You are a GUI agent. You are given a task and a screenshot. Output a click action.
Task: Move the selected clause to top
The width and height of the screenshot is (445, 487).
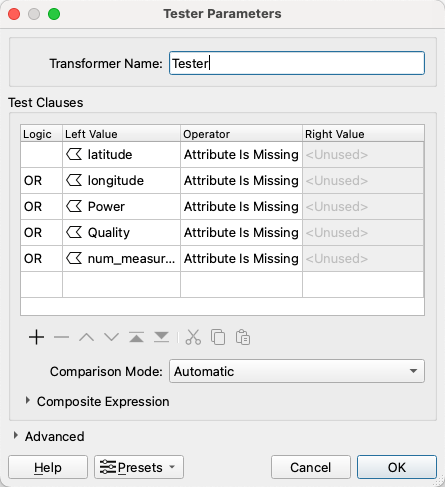click(x=136, y=337)
